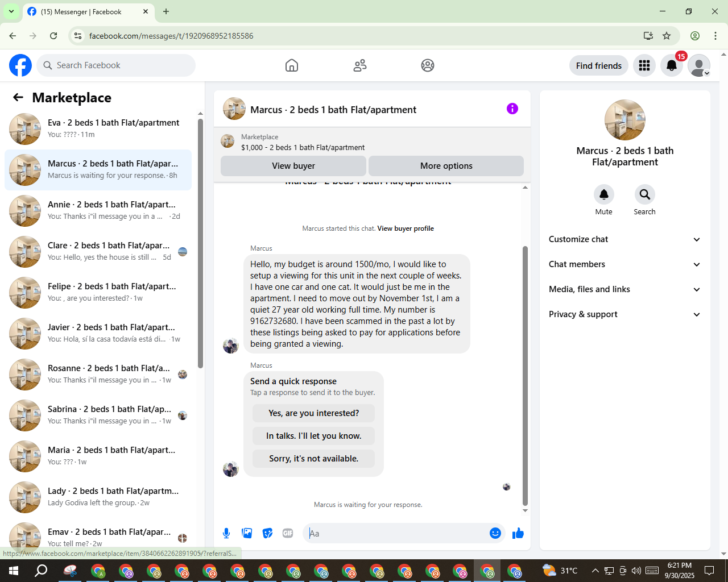Expand Chat members section

[x=624, y=264]
